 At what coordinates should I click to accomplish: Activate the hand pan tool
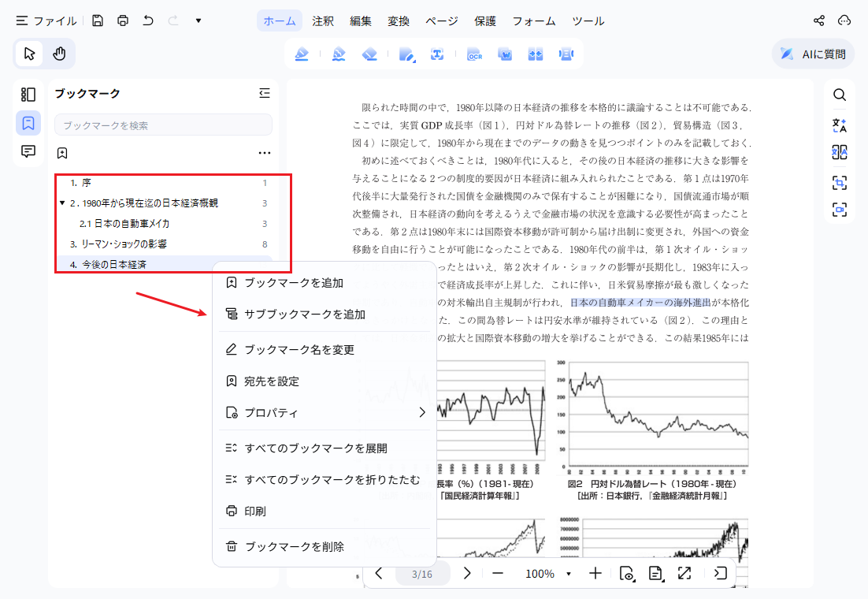tap(59, 54)
